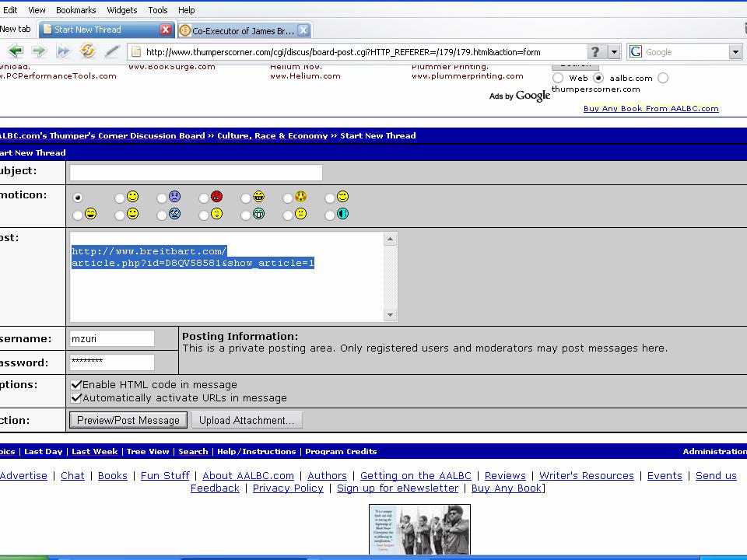Open the Administration link
Screen dimensions: 747x560
[714, 451]
